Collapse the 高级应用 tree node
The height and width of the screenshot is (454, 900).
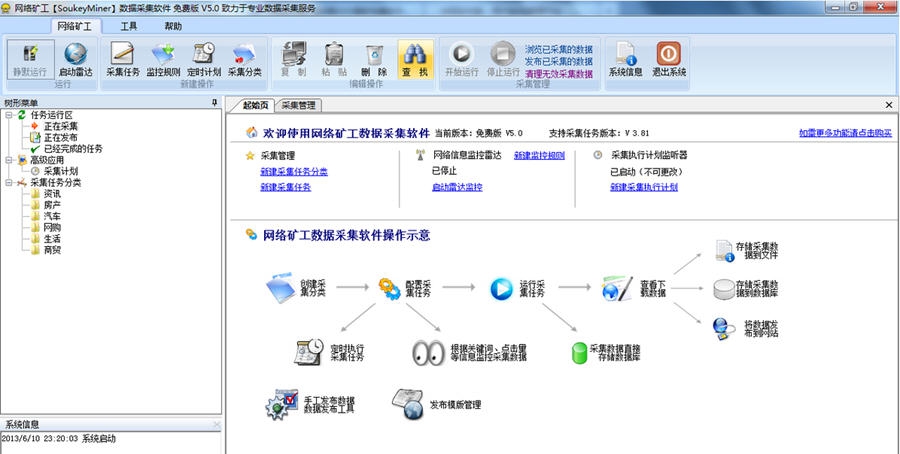tap(9, 160)
